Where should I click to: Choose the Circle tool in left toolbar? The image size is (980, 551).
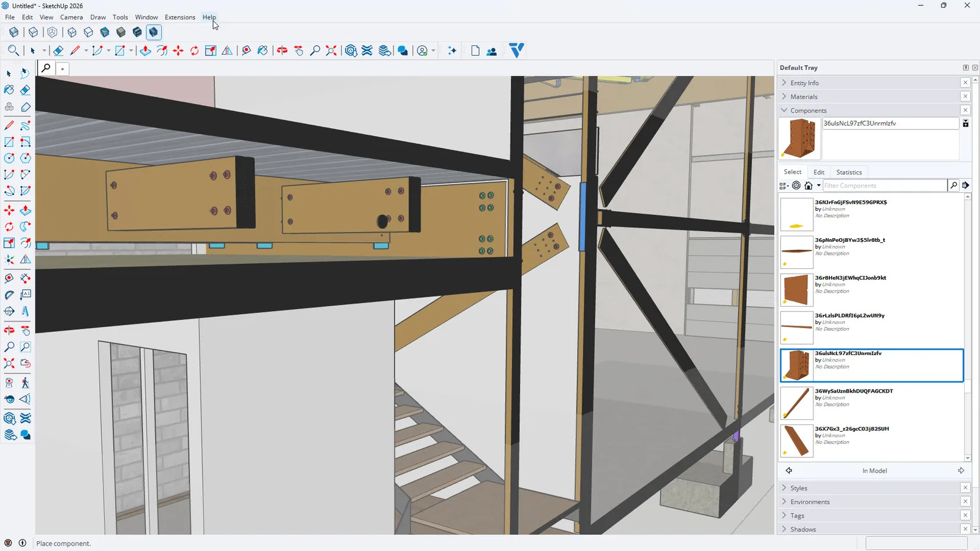[9, 158]
